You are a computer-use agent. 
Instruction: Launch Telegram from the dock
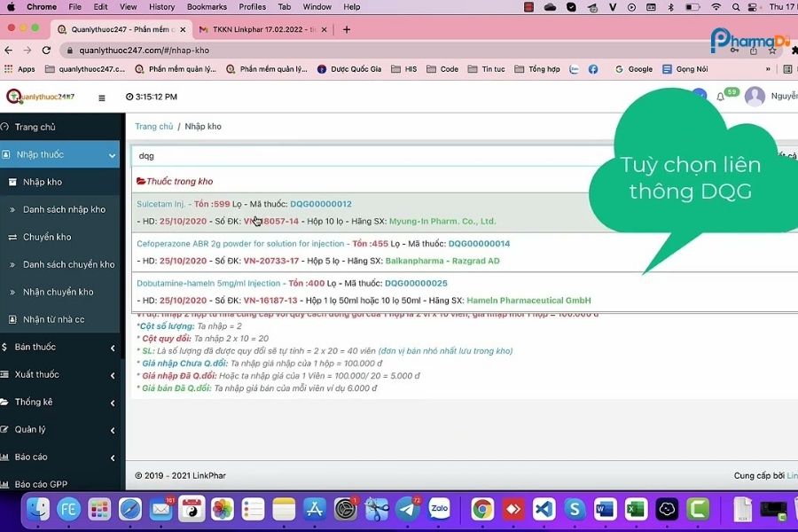(408, 509)
